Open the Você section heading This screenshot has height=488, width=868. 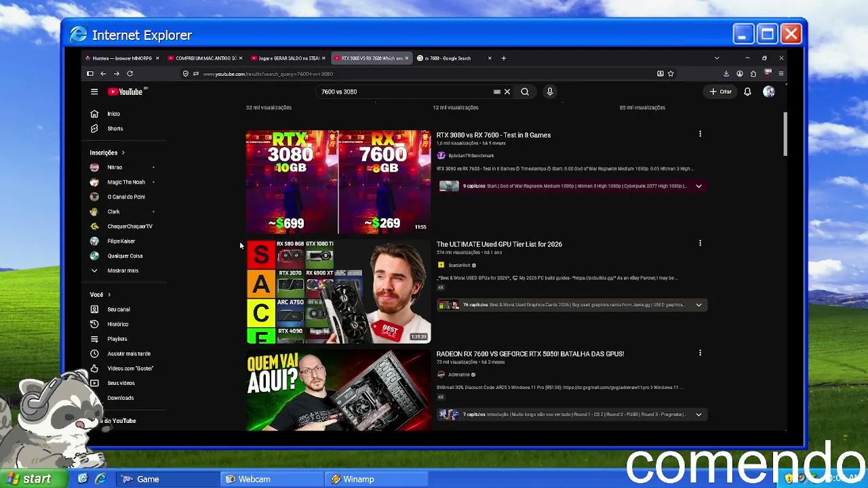pyautogui.click(x=100, y=295)
